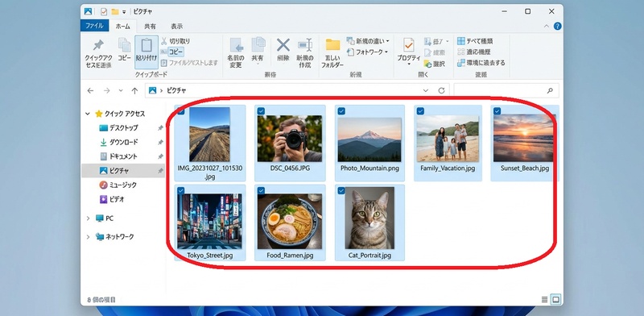
Task: Go up one folder level arrow
Action: [x=134, y=90]
